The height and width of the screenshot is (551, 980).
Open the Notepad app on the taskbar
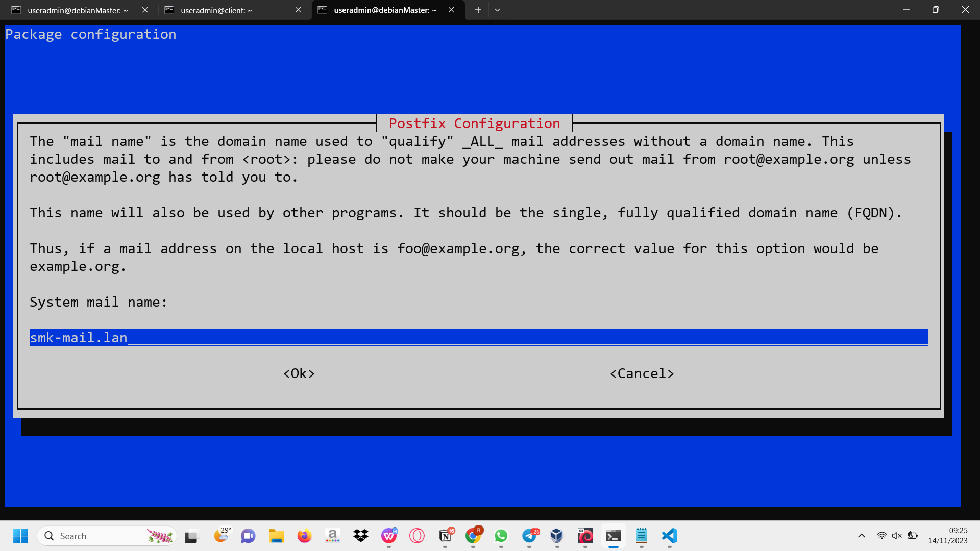642,536
